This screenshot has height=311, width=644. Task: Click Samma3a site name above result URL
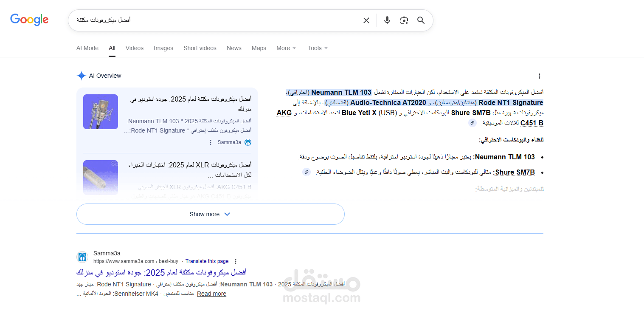pos(107,253)
